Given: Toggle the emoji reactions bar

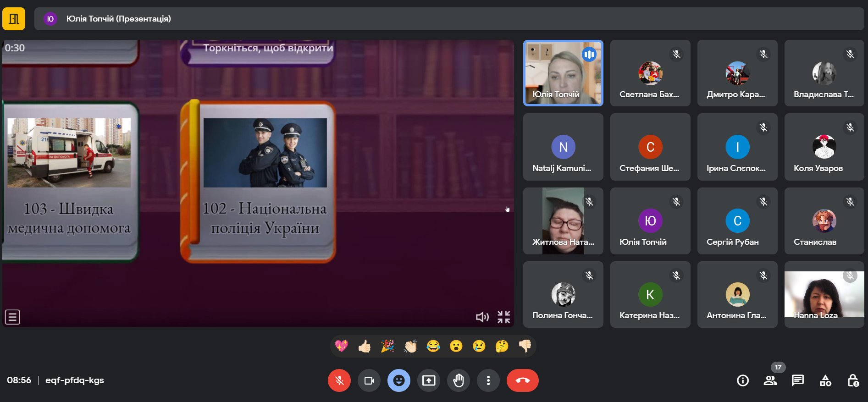Looking at the screenshot, I should (x=399, y=380).
